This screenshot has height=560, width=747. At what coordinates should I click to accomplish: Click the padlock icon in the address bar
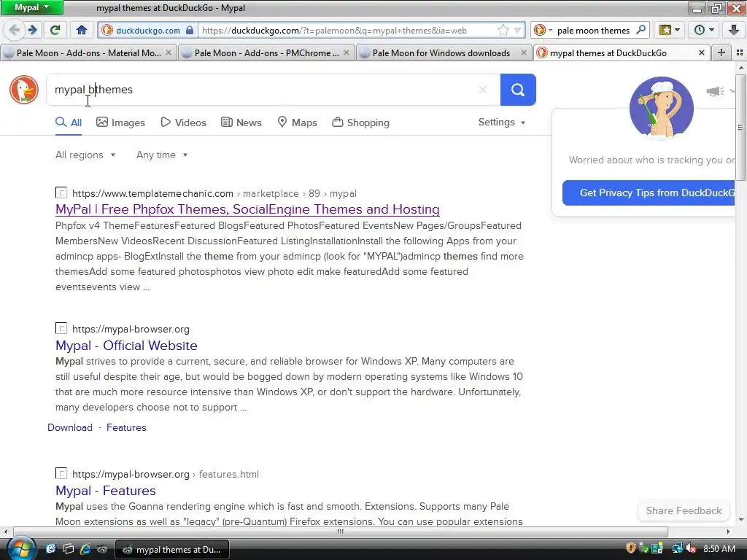(190, 30)
